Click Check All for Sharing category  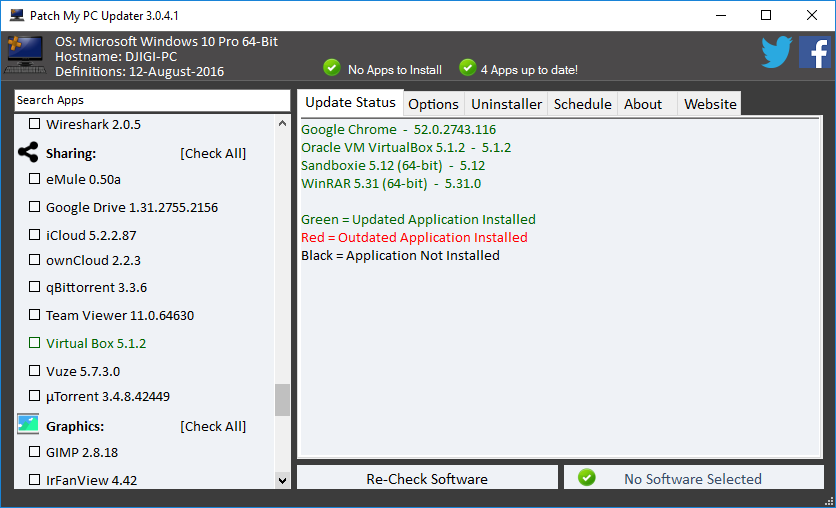pos(213,154)
